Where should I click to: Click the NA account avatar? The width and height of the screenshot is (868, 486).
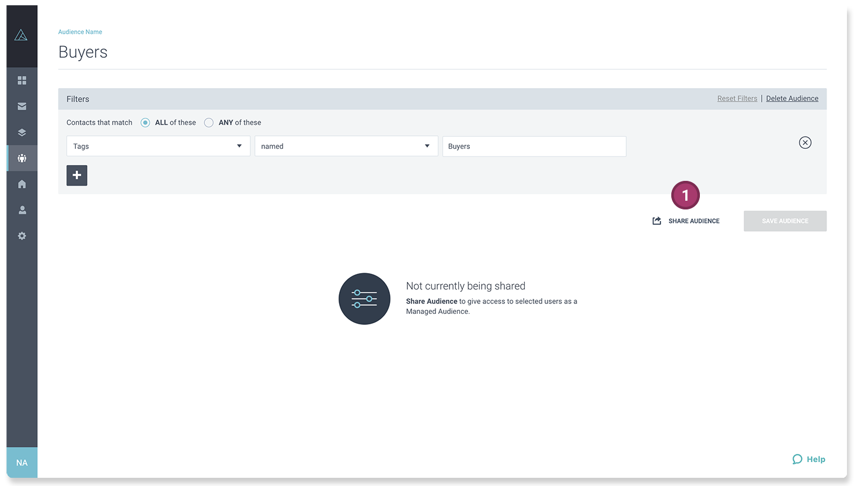pyautogui.click(x=22, y=463)
